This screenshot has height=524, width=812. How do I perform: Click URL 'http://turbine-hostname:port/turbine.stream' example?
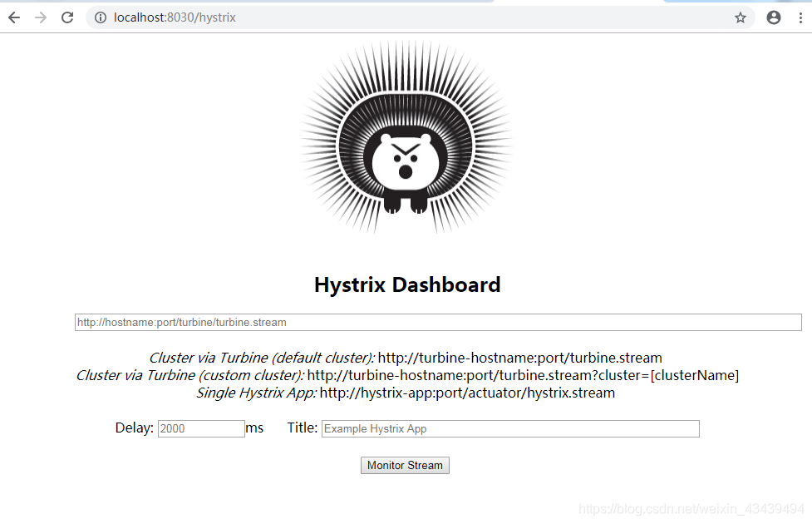click(520, 358)
